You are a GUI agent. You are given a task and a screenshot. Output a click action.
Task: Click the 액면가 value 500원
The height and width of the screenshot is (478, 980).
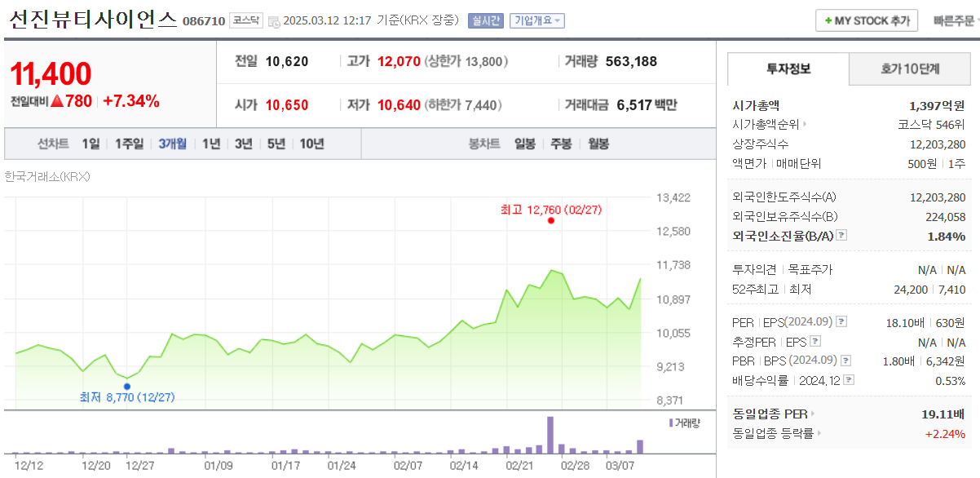[922, 163]
